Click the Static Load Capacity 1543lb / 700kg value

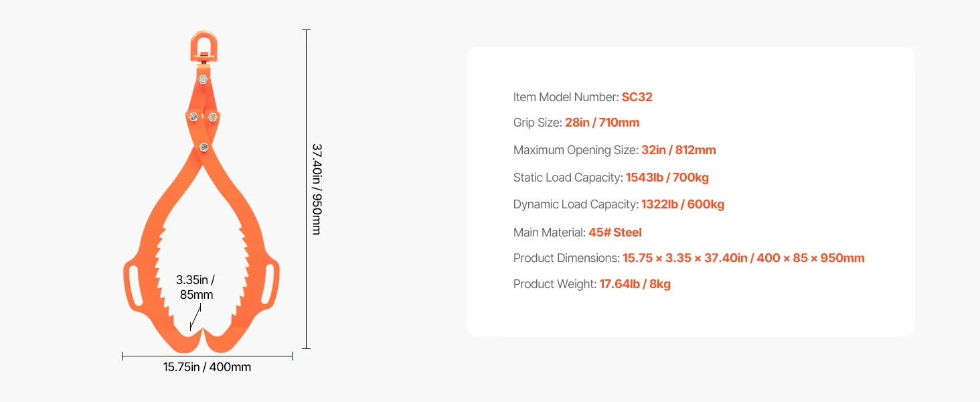(x=667, y=178)
